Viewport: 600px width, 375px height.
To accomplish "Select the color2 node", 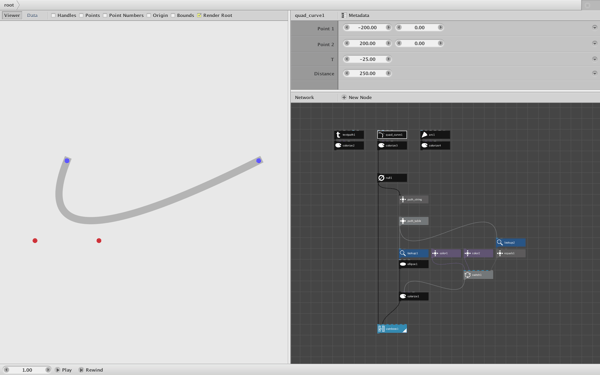I will pos(478,253).
